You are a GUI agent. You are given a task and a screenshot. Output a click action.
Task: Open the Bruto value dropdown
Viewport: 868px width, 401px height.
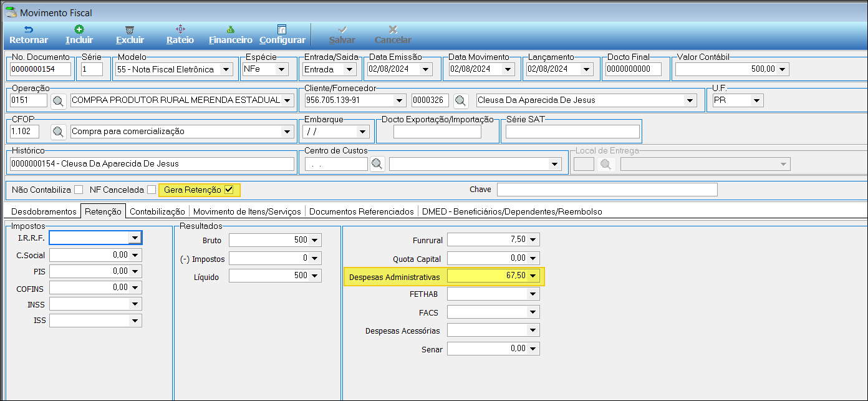(315, 240)
